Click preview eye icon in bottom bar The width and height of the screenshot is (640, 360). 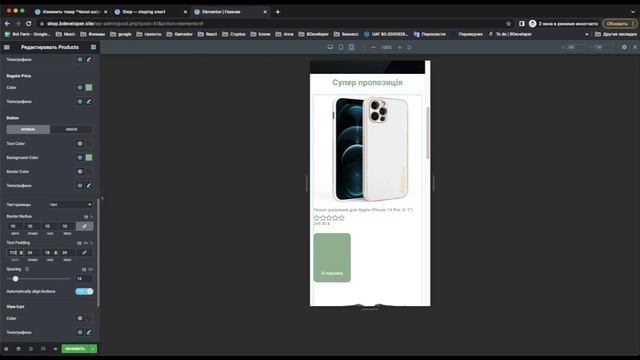[55, 349]
